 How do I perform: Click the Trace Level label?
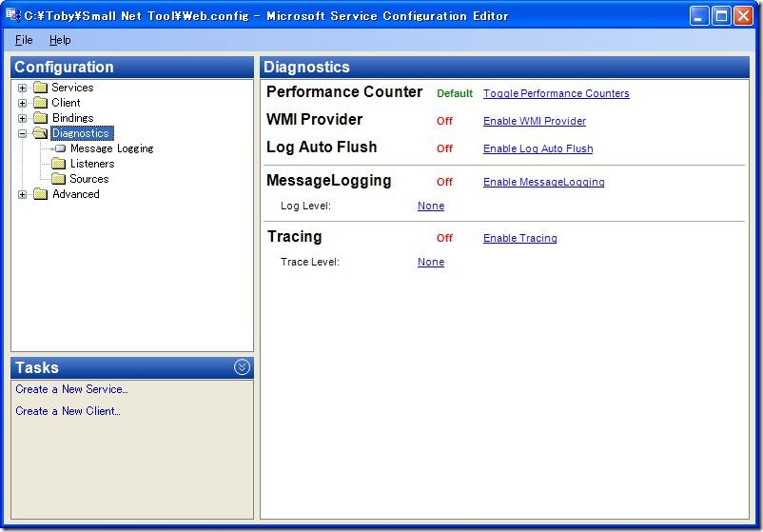coord(310,262)
